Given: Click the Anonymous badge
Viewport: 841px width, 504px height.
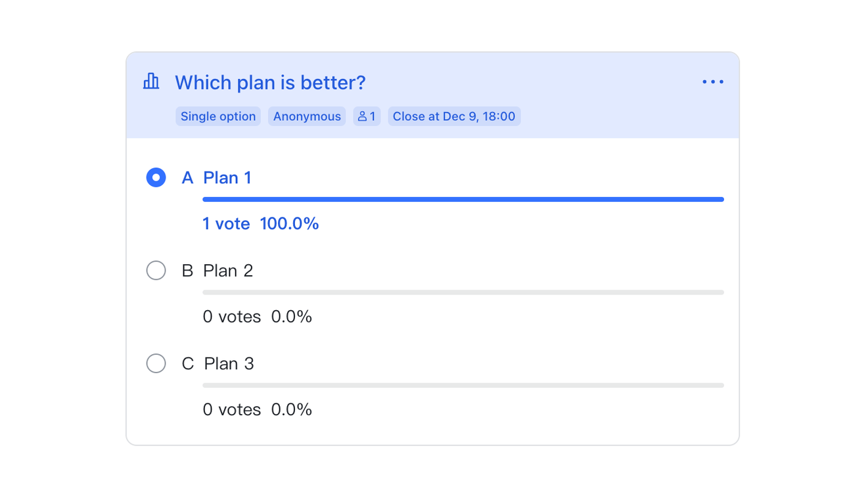Looking at the screenshot, I should pos(307,116).
